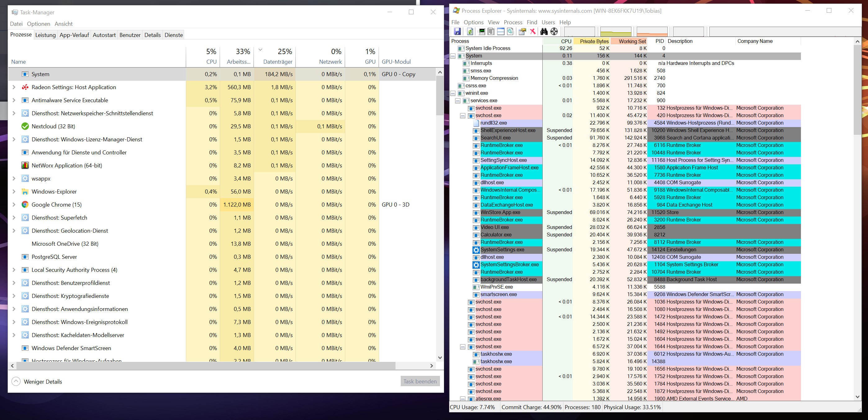Expand the Windows-Explorer process group

[14, 191]
